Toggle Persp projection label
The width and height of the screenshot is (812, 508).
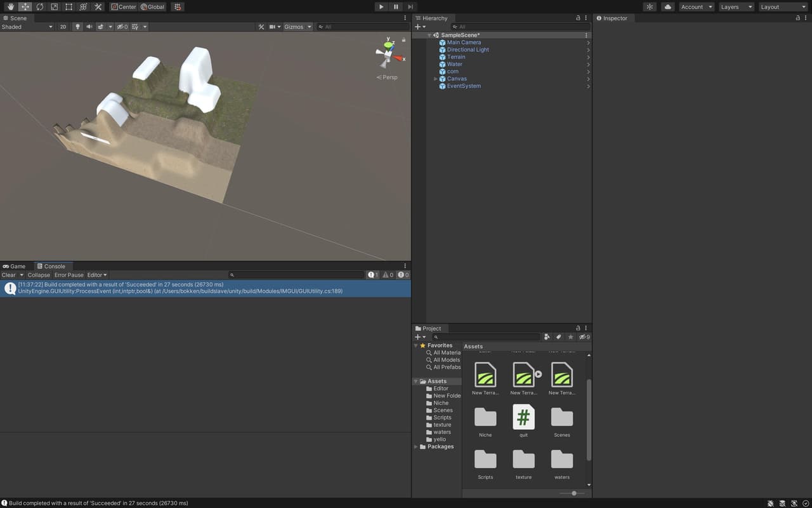tap(387, 77)
